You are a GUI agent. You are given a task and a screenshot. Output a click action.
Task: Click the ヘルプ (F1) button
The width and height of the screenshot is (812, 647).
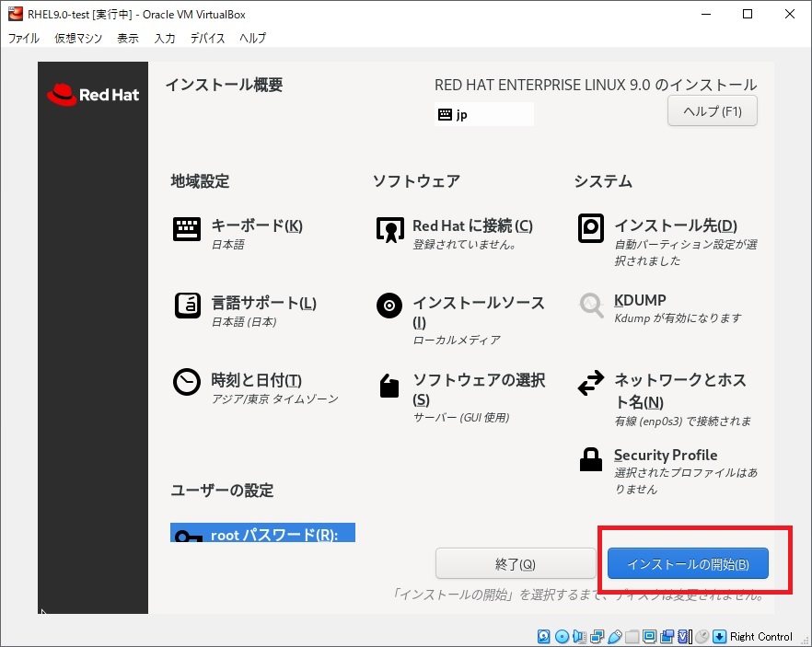(712, 110)
